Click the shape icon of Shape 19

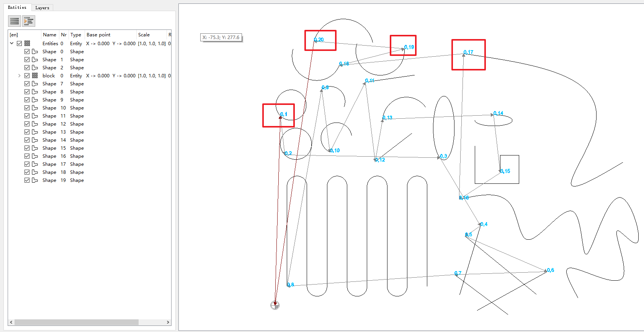coord(35,180)
